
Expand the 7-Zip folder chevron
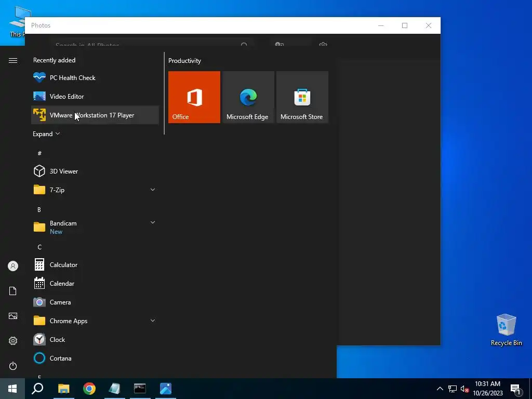tap(153, 190)
